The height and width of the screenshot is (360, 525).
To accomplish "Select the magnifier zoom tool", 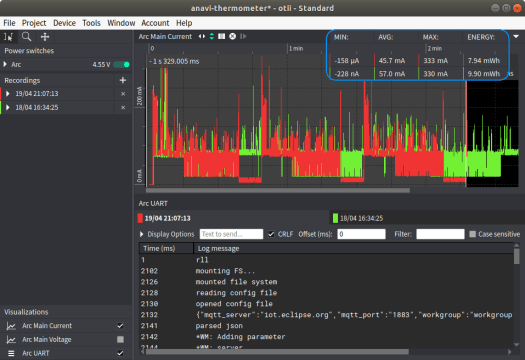I will coord(26,37).
